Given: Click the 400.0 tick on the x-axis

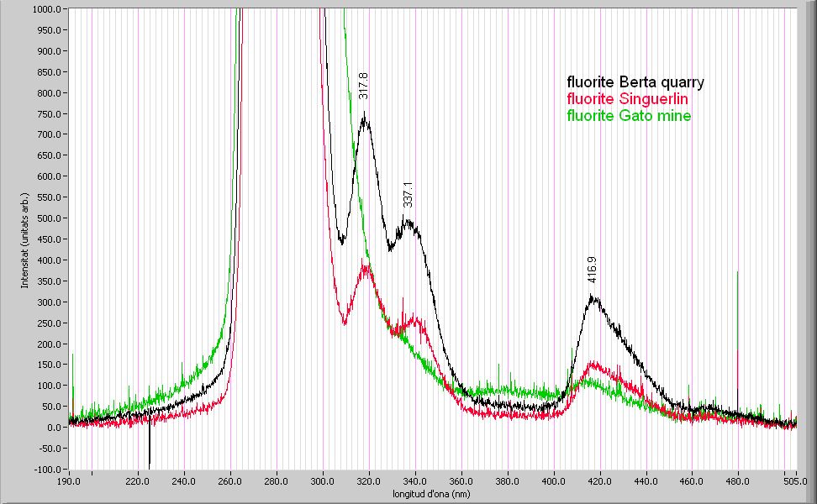Looking at the screenshot, I should (x=554, y=482).
